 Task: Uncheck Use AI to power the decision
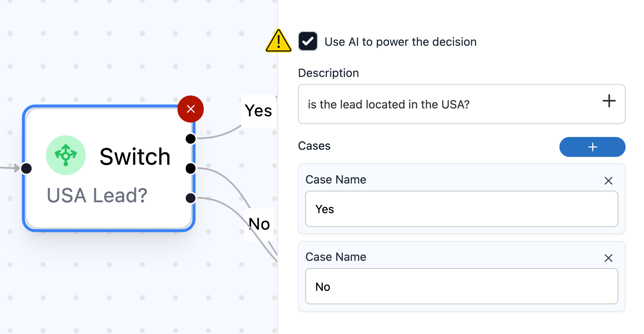point(308,41)
